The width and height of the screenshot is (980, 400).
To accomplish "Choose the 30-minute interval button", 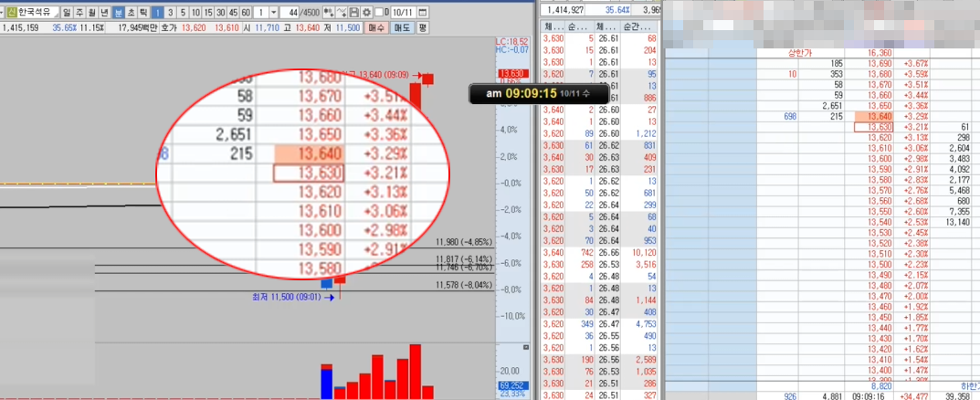I will pos(221,12).
